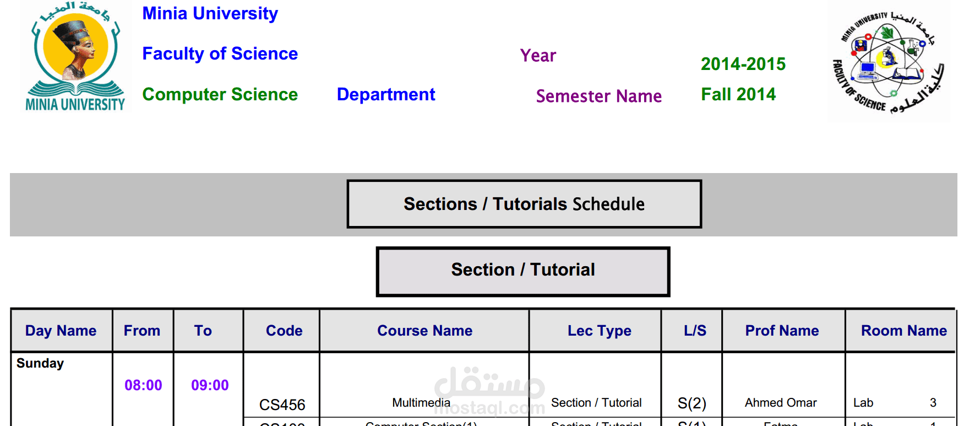Click the Fall 2014 semester text
This screenshot has height=426, width=980.
(738, 95)
